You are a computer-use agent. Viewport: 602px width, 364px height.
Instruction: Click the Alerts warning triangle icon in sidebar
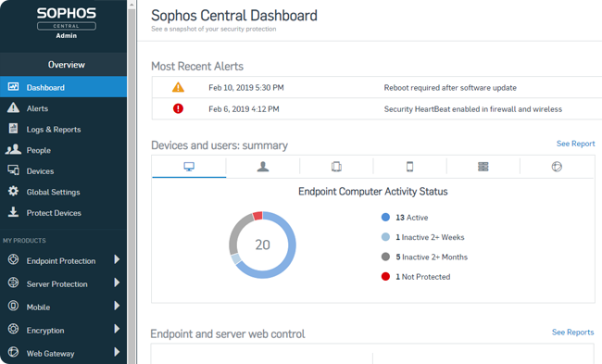tap(14, 107)
